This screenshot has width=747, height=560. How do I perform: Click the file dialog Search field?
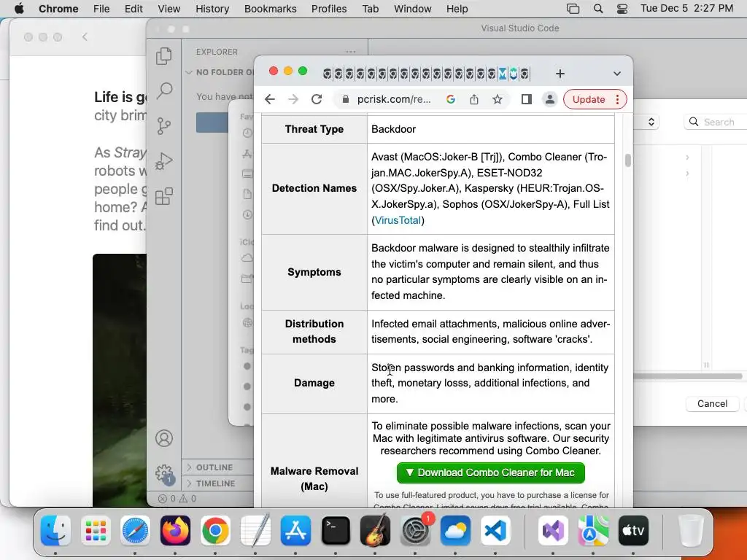point(717,122)
